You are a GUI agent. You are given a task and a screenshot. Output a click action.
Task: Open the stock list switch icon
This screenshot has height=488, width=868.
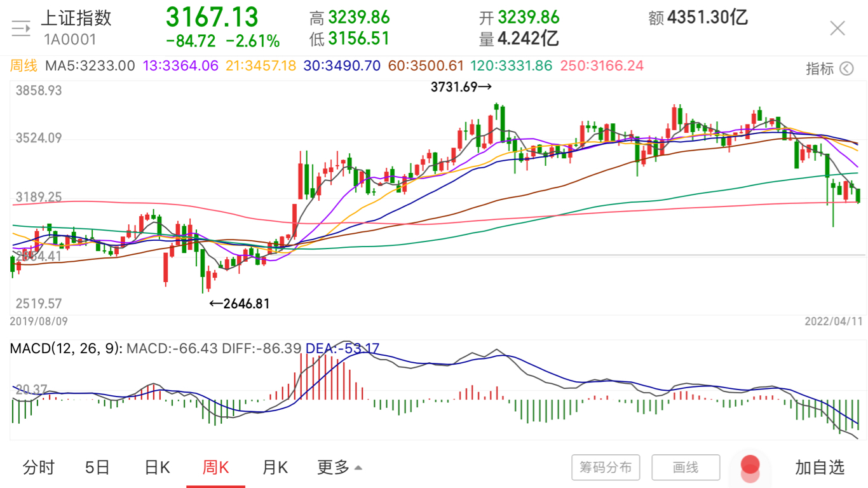[x=20, y=28]
